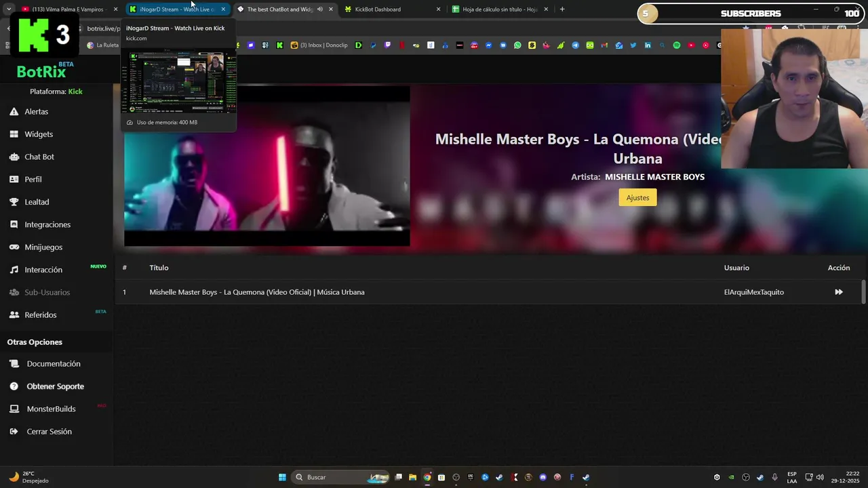Viewport: 868px width, 488px height.
Task: Open the Lealtad section
Action: pyautogui.click(x=37, y=202)
